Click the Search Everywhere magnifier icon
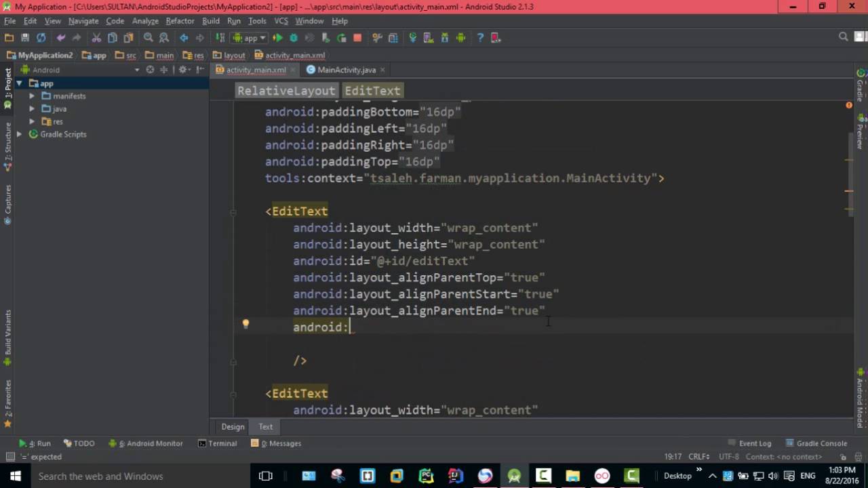Screen dimensions: 868x488 (844, 37)
